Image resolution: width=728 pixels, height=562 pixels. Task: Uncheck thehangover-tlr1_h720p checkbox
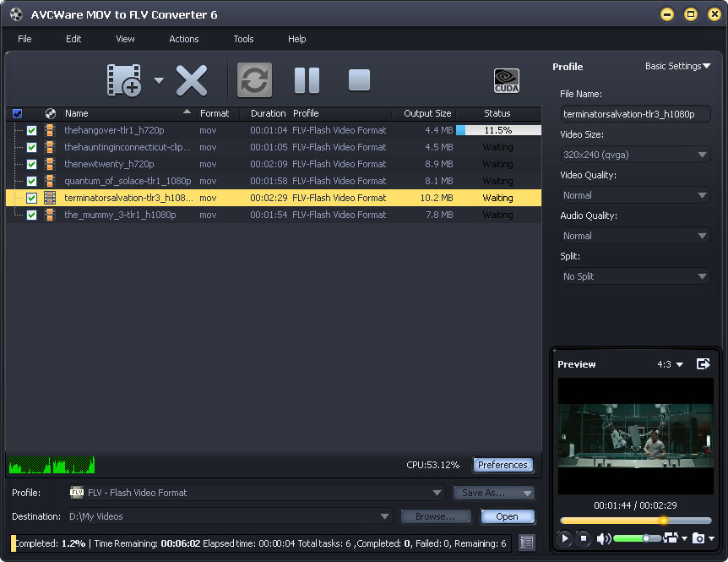31,130
